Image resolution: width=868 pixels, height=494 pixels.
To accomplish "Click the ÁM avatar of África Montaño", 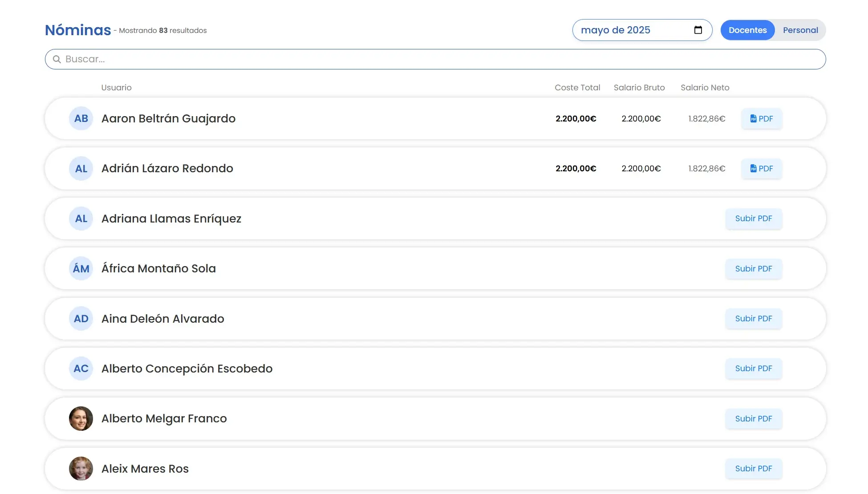I will [81, 268].
